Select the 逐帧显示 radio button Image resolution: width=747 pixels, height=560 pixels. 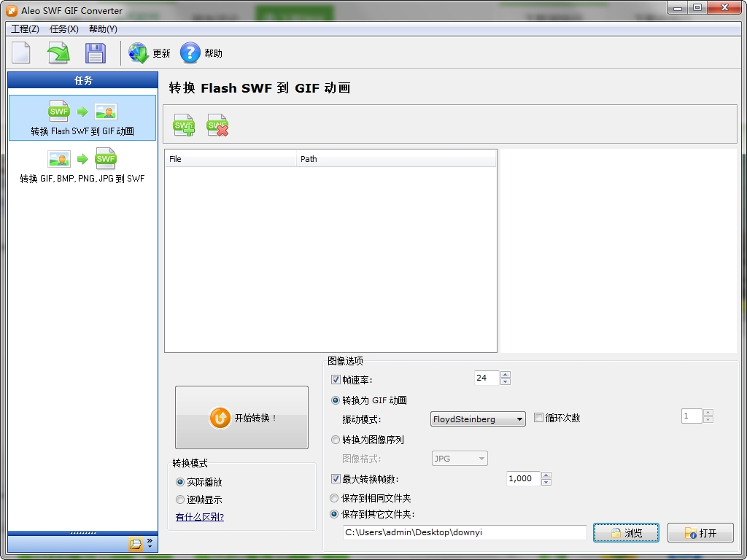coord(180,499)
